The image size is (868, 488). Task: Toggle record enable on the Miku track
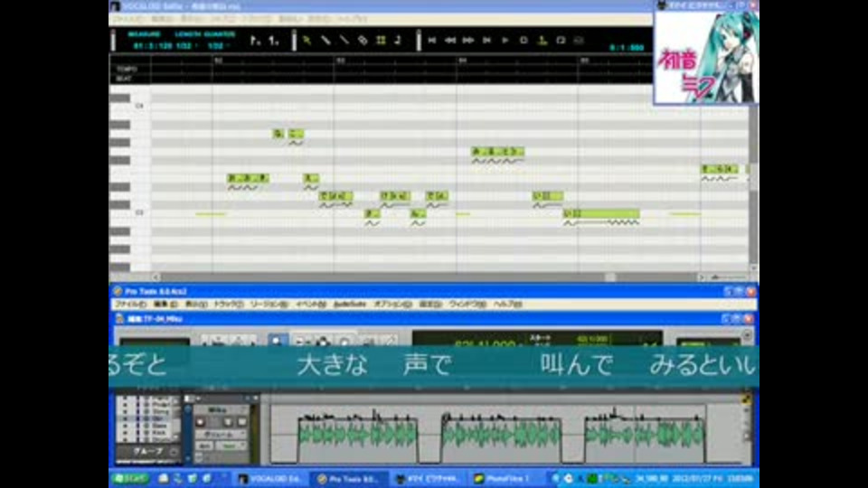click(201, 422)
